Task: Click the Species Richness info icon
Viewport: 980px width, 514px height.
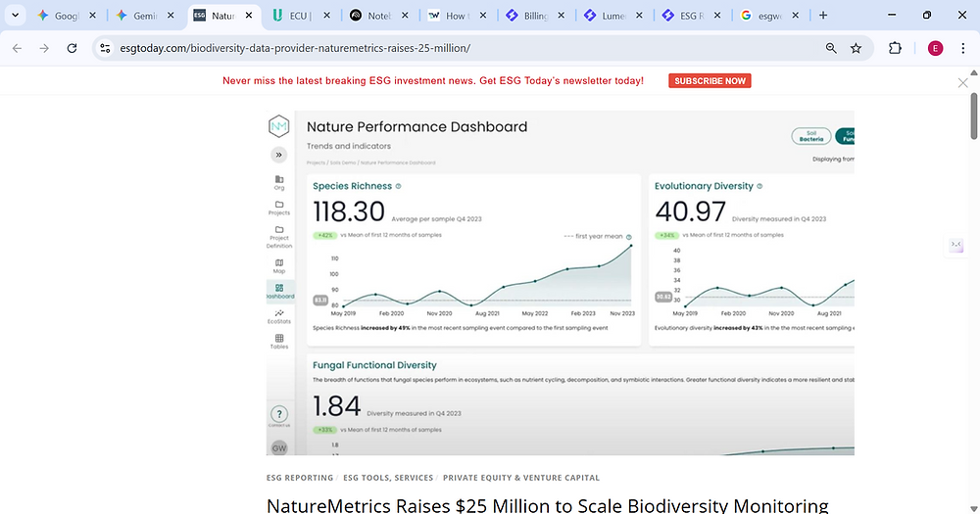Action: [398, 186]
